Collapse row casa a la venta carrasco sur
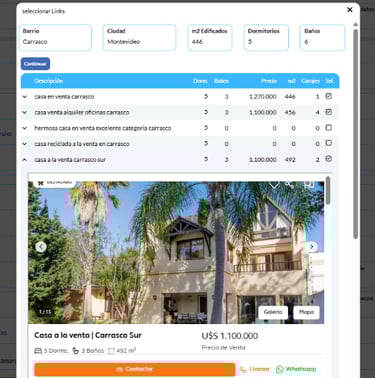 click(x=24, y=160)
